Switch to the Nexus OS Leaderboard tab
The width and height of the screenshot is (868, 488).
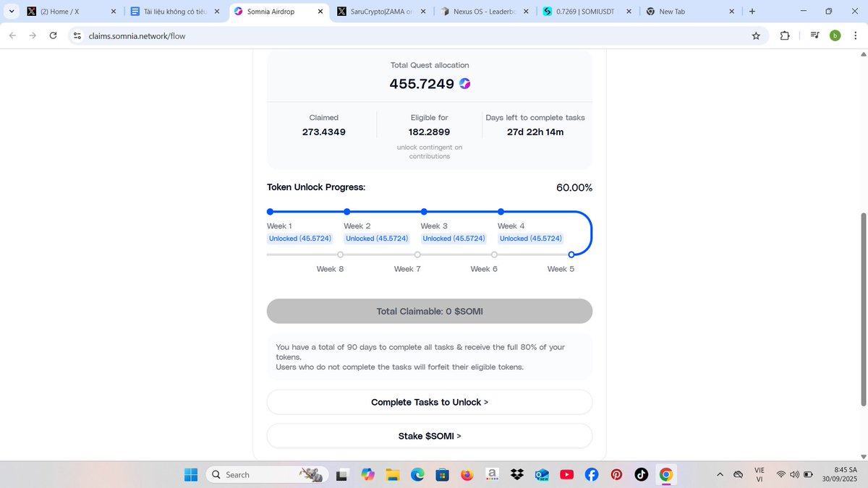pos(485,12)
